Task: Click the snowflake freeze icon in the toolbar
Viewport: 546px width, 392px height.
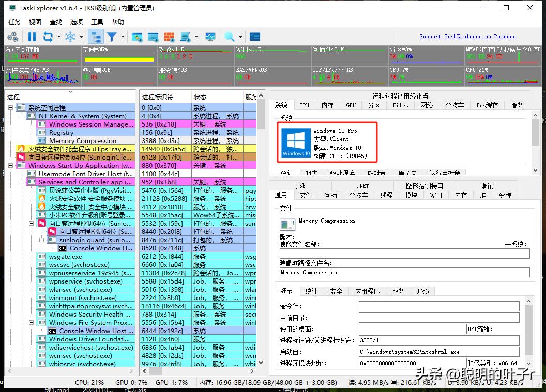Action: [x=71, y=36]
